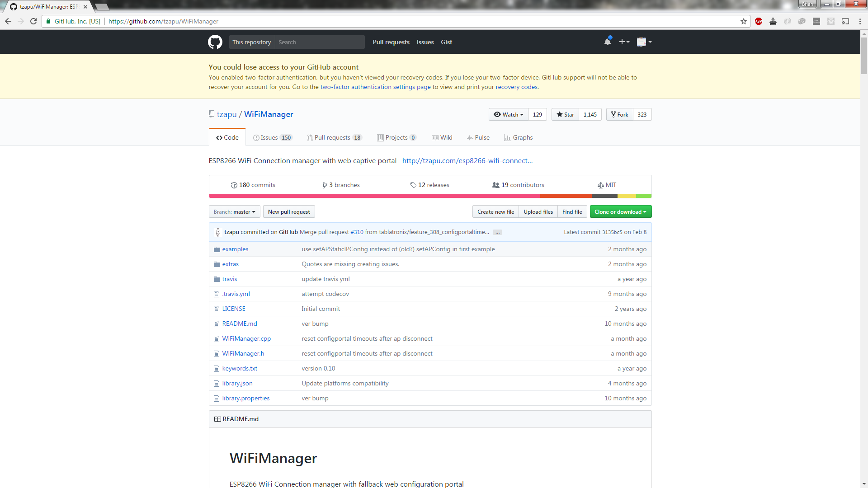Open the commit message ellipsis icon
This screenshot has width=868, height=488.
point(497,232)
